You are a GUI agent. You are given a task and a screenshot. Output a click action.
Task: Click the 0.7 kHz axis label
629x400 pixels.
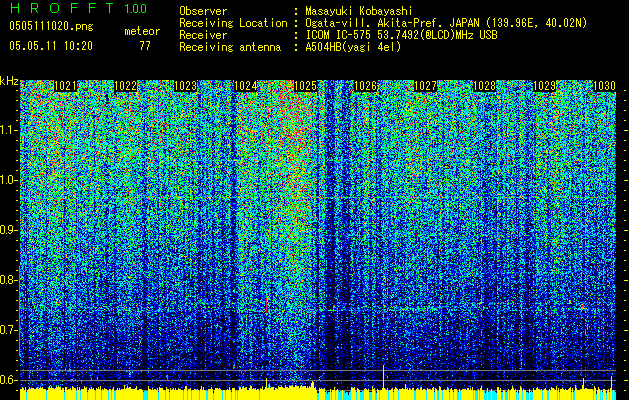click(8, 330)
